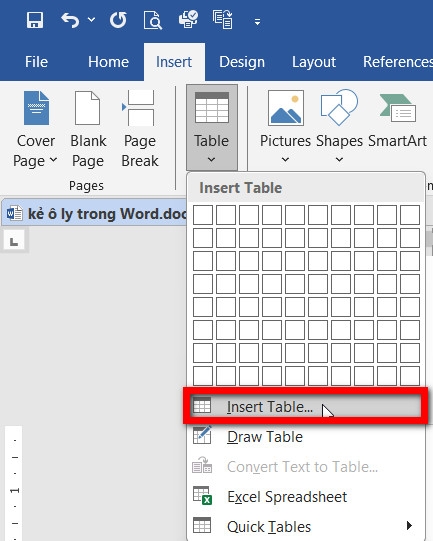433x541 pixels.
Task: Click the Word document icon on file tab
Action: (x=14, y=214)
